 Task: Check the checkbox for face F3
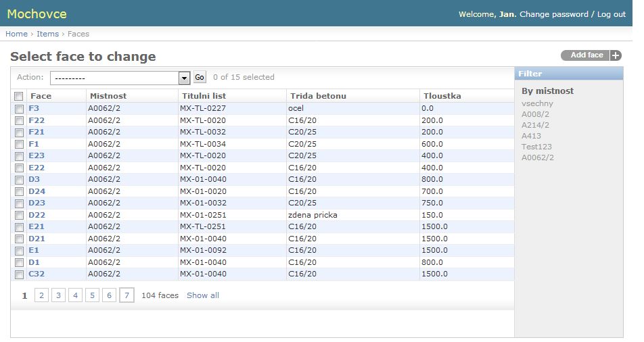(x=19, y=108)
